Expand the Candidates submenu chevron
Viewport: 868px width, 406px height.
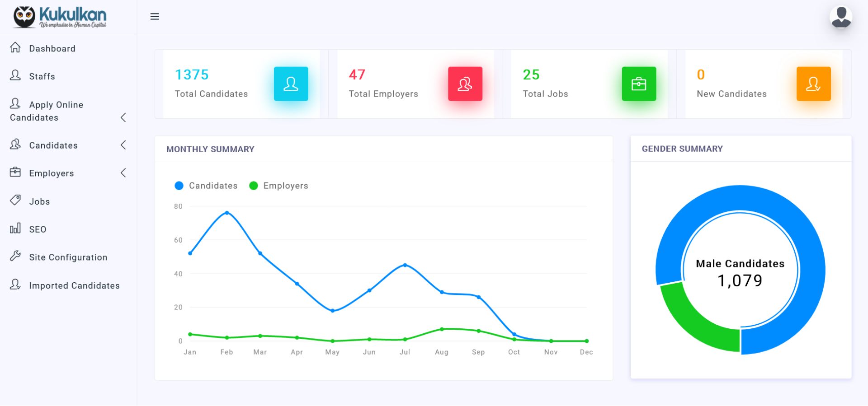pos(123,145)
